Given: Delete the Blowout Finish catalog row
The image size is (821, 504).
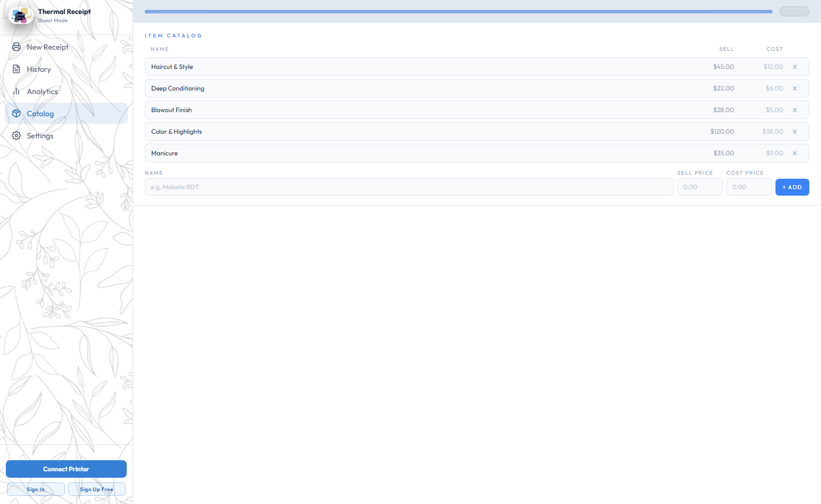Looking at the screenshot, I should 795,110.
